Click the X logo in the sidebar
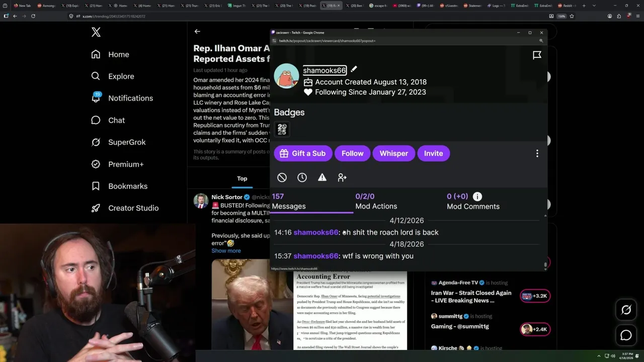Screen dimensions: 644x362 pos(96,32)
